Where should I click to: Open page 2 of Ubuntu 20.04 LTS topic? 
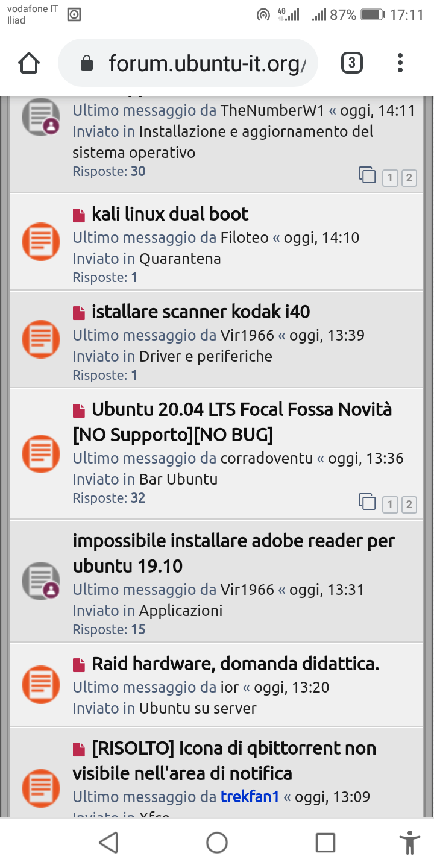[409, 505]
